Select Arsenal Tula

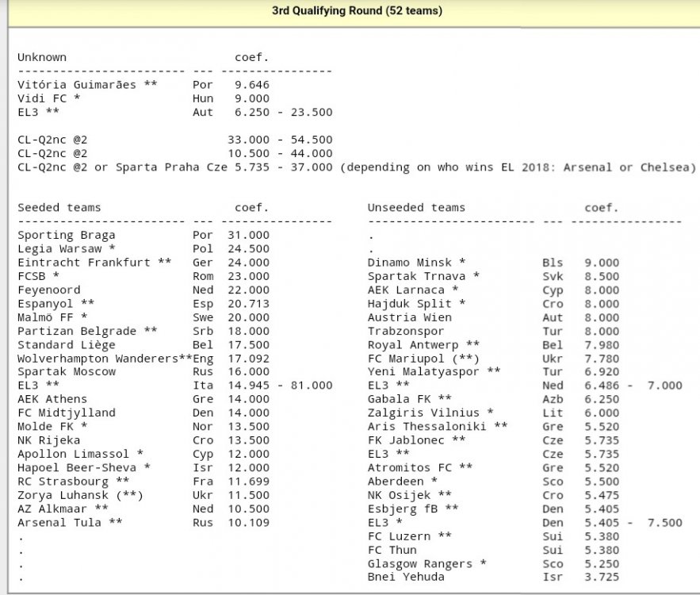(x=59, y=523)
